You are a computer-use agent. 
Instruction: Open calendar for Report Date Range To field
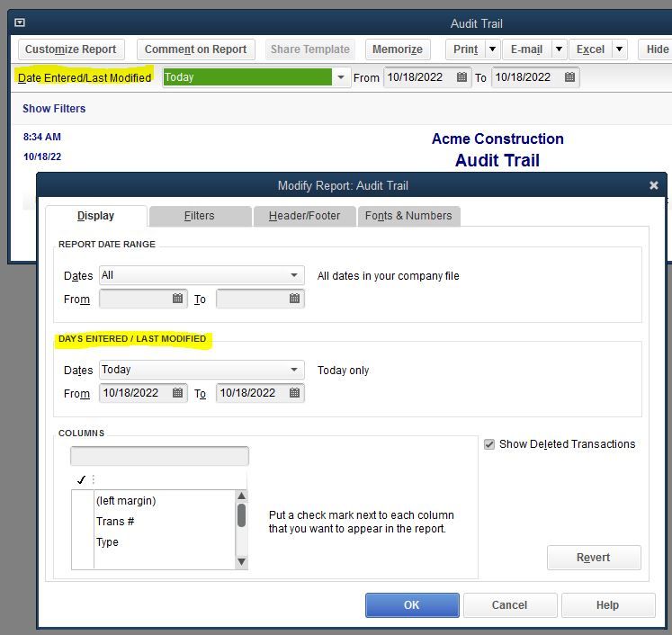(x=294, y=299)
